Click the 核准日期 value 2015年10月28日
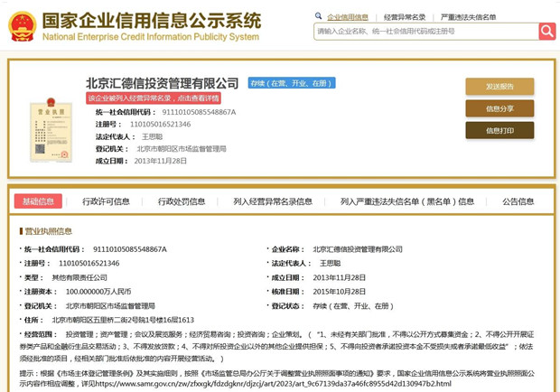The width and height of the screenshot is (560, 392). pyautogui.click(x=340, y=292)
